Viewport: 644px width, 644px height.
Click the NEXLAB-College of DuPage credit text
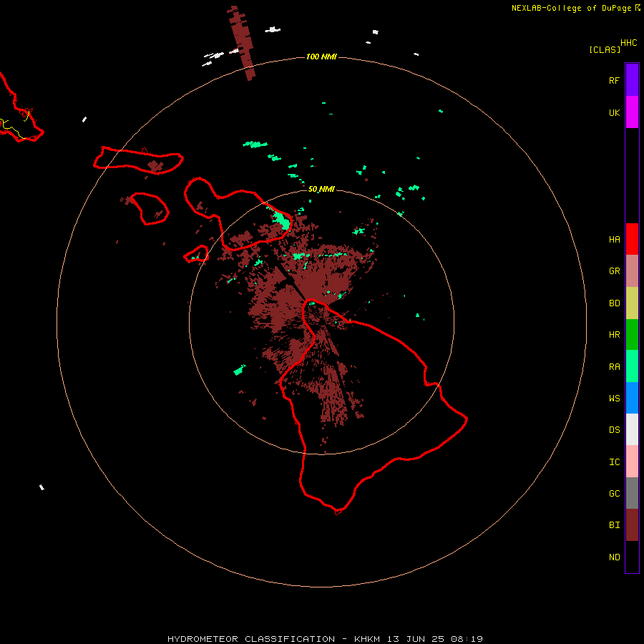[x=571, y=8]
